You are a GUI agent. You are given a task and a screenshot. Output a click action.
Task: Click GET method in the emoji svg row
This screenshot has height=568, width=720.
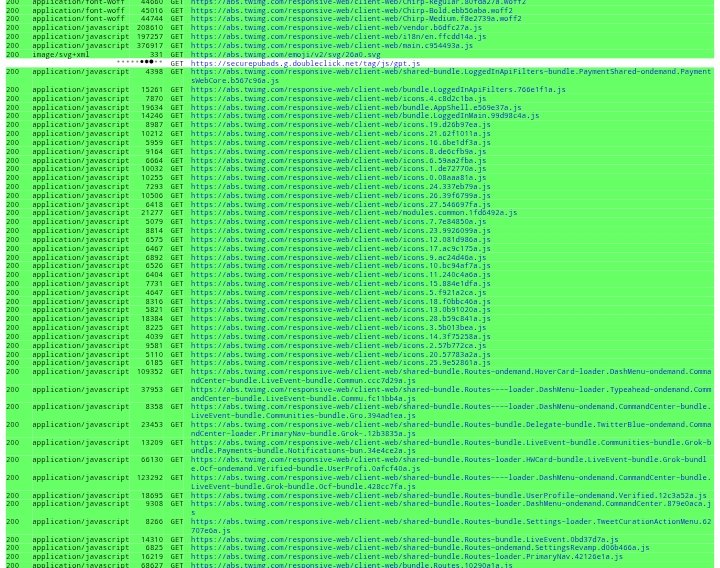177,54
